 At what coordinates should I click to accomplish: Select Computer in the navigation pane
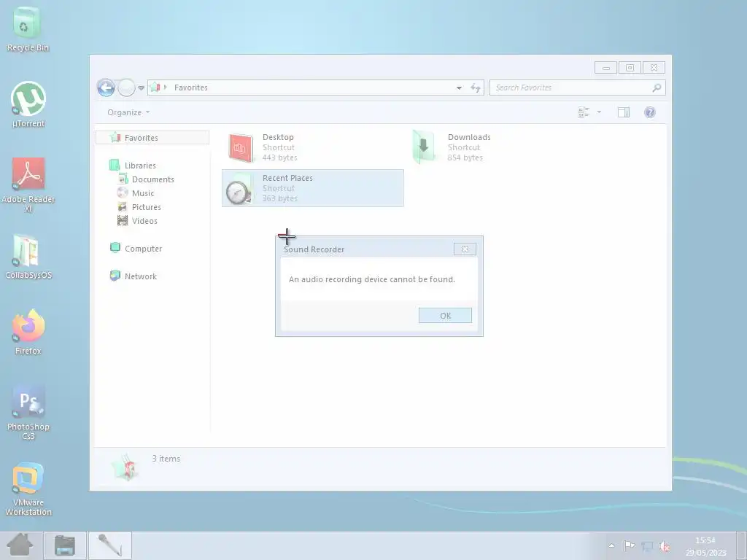[x=136, y=249]
